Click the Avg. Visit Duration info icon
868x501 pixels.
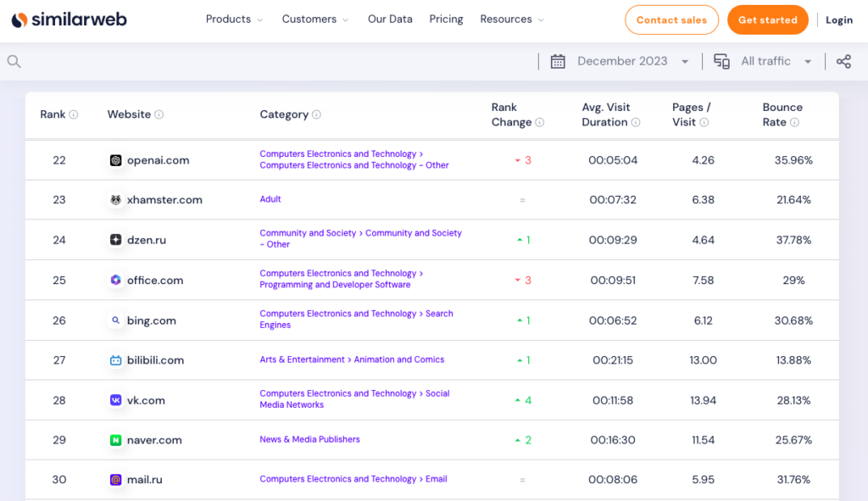point(636,122)
